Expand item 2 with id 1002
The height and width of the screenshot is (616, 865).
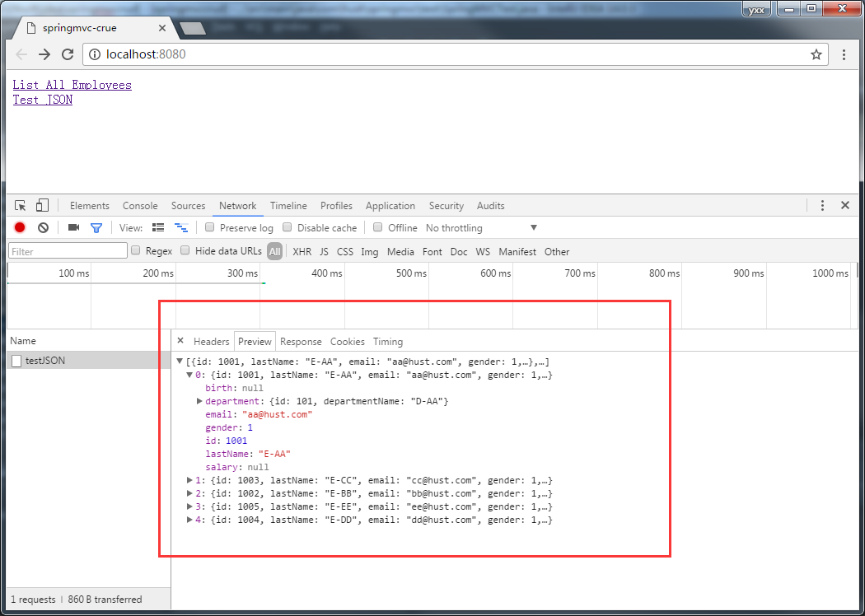(189, 493)
